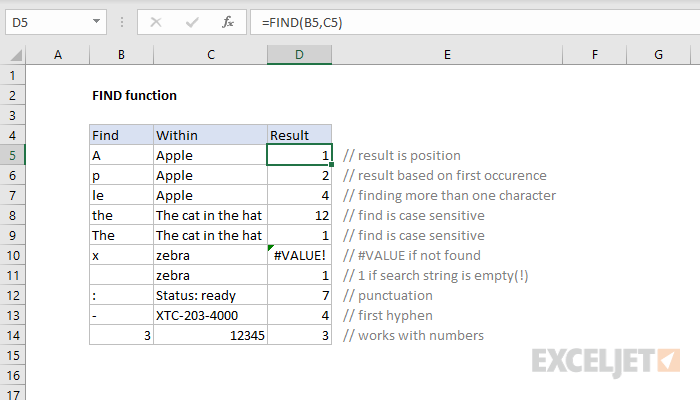The image size is (700, 400).
Task: Click the 'Result' table header cell
Action: click(x=300, y=135)
